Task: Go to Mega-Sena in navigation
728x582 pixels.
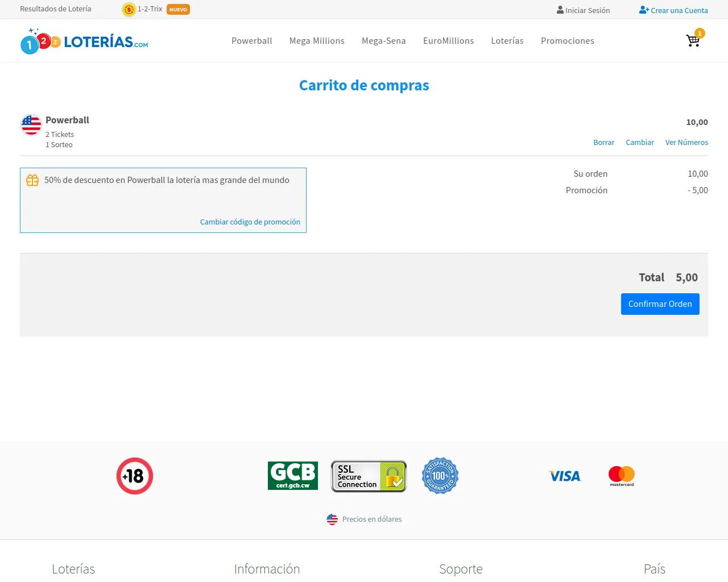Action: click(384, 41)
